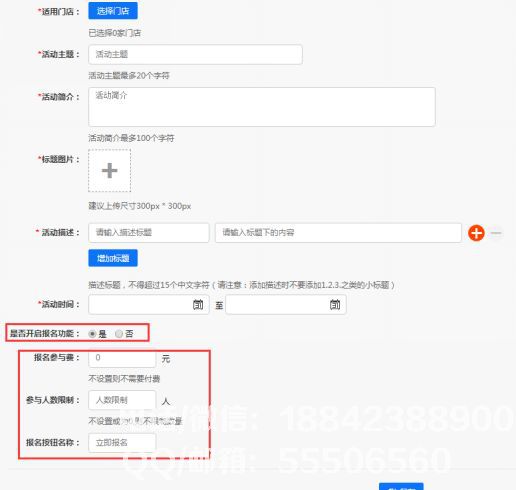Click the 已选择0家门店 text

pyautogui.click(x=115, y=33)
